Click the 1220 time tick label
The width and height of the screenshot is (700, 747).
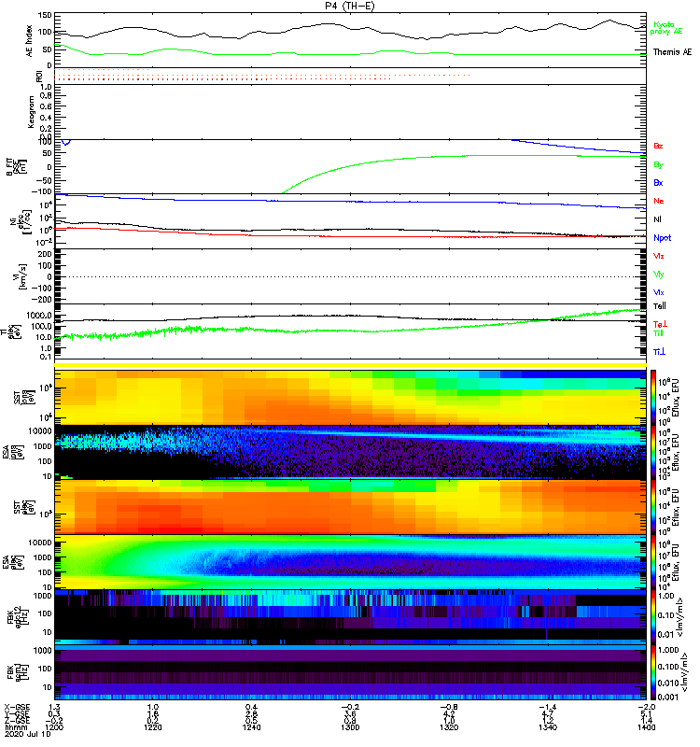coord(153,727)
